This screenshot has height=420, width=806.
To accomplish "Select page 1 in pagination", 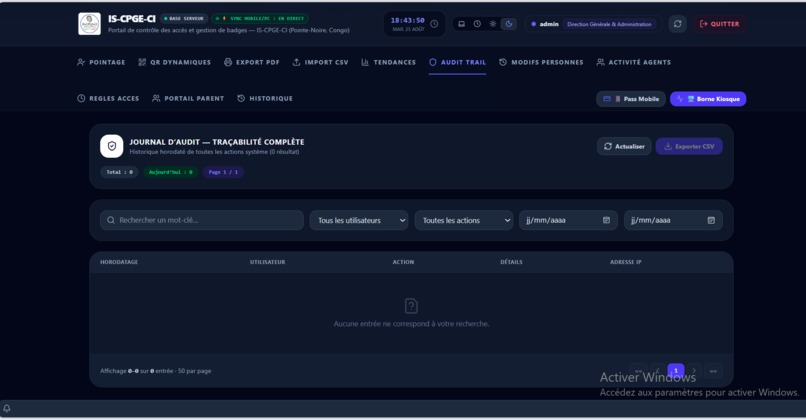I will 676,371.
